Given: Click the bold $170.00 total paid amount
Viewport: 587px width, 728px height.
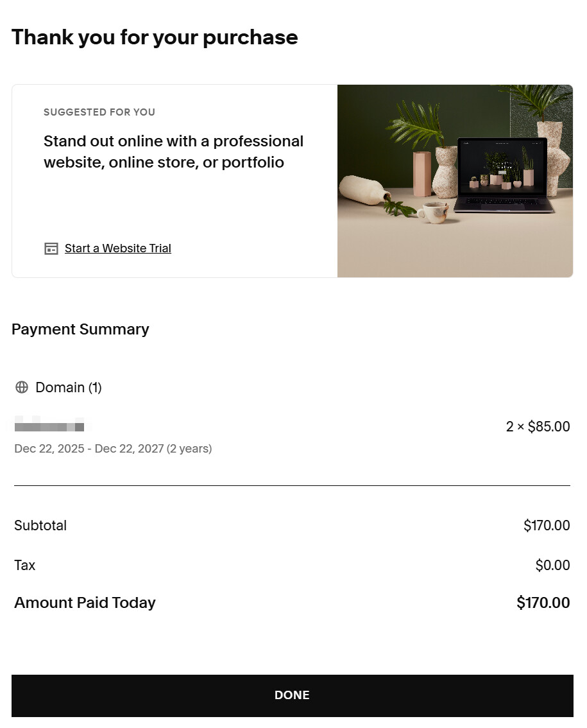Looking at the screenshot, I should (x=543, y=603).
